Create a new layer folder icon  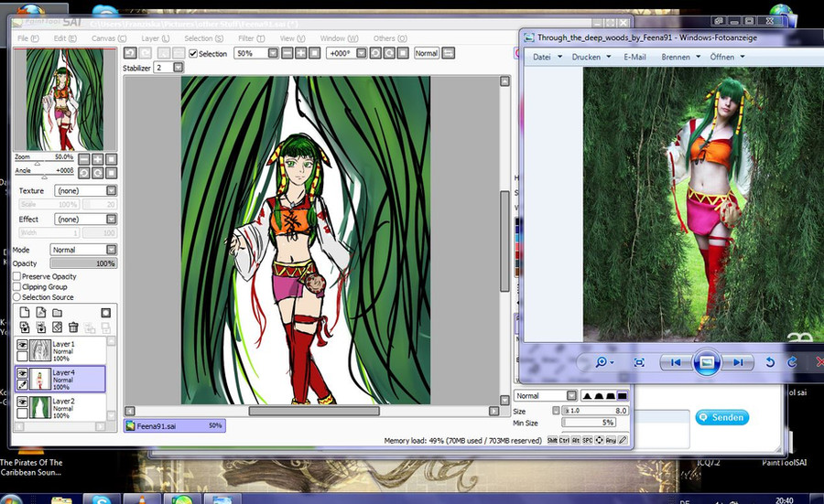click(57, 313)
